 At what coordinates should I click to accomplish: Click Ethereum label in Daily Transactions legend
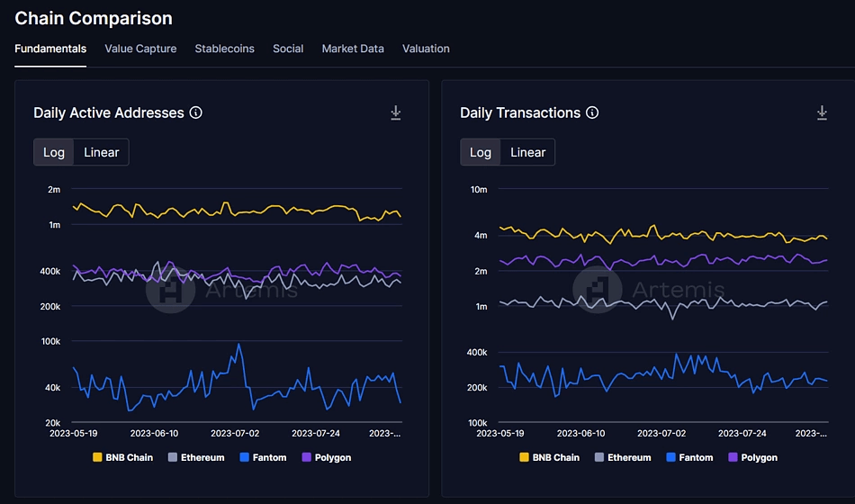pyautogui.click(x=629, y=457)
